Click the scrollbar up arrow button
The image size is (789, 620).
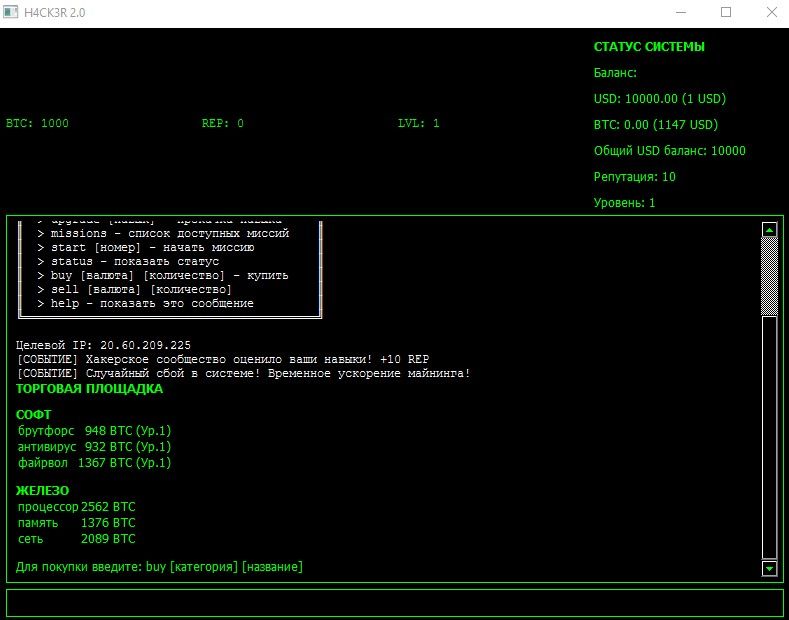(769, 229)
